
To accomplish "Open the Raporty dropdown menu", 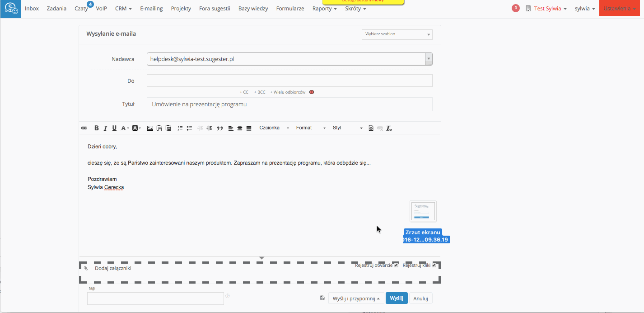I will 324,9.
